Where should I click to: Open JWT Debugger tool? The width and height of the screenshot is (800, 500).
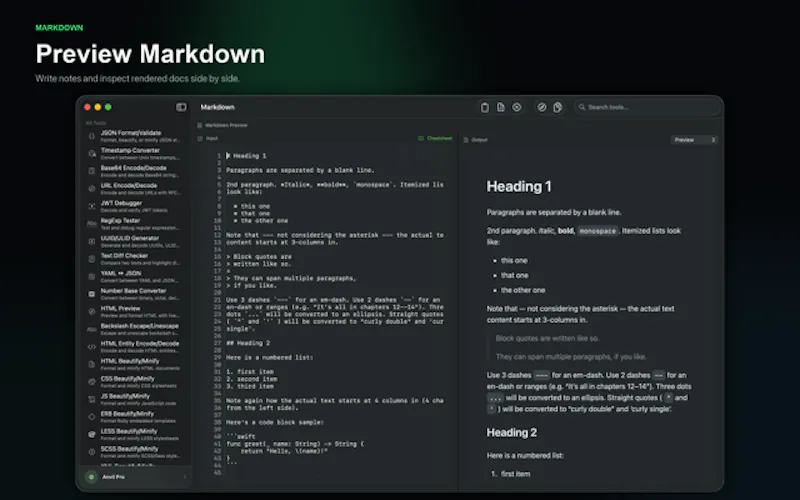(134, 207)
